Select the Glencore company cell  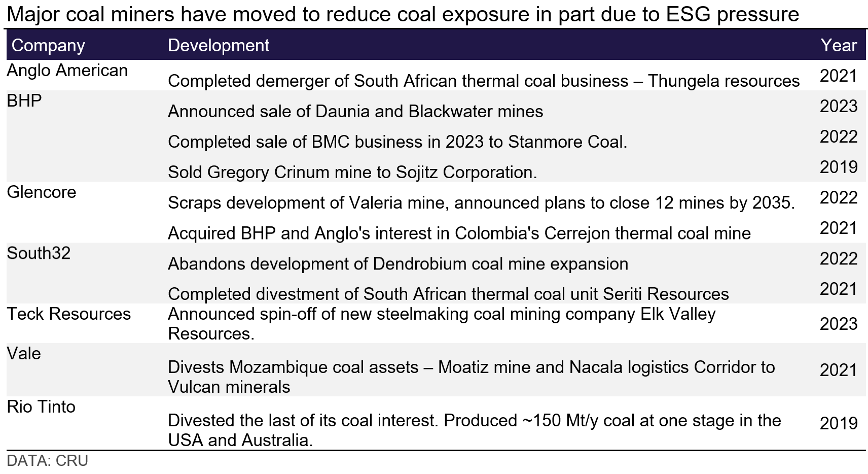(x=42, y=192)
